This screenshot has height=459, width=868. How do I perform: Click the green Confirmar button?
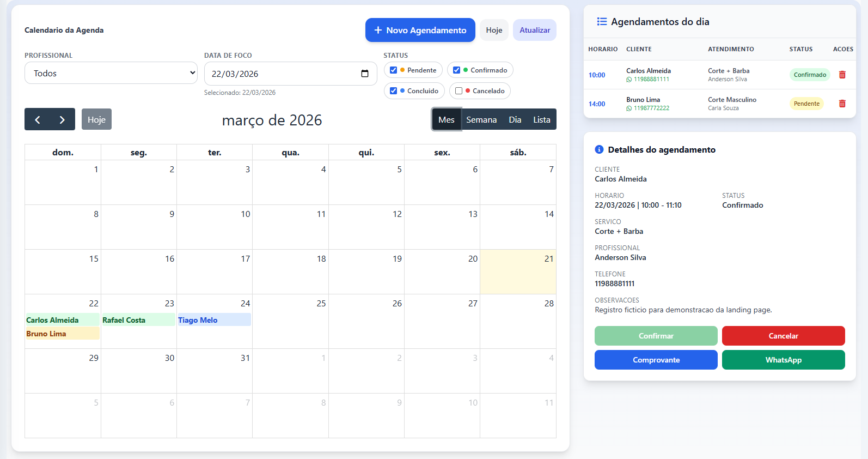(x=656, y=336)
